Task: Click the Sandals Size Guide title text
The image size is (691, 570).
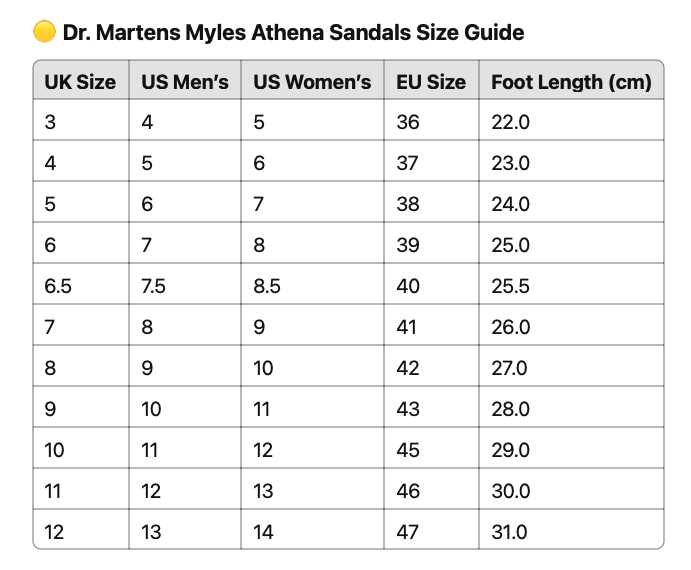Action: 292,33
